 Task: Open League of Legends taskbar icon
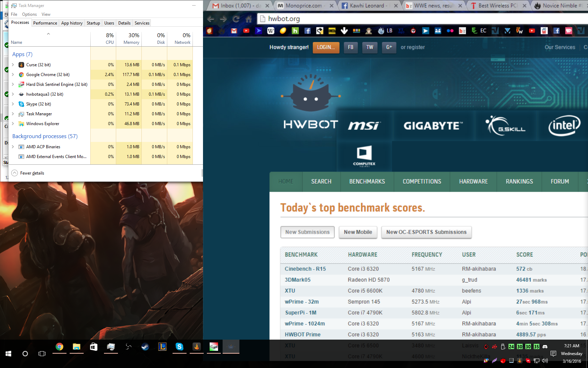(x=162, y=347)
